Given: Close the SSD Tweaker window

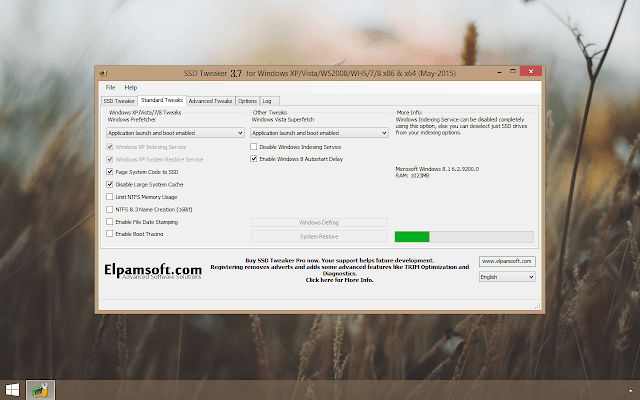Looking at the screenshot, I should click(531, 71).
